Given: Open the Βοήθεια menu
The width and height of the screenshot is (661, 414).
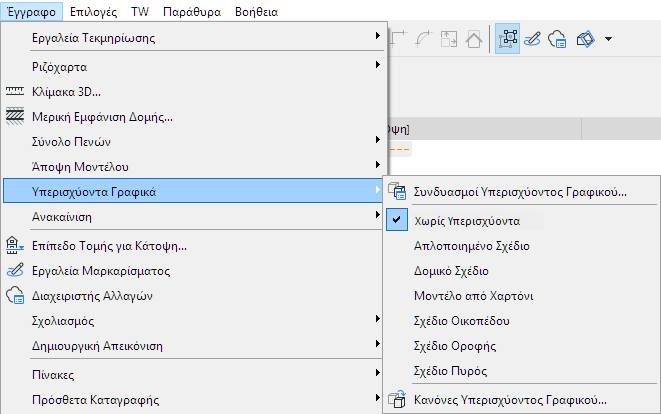Looking at the screenshot, I should [x=256, y=12].
